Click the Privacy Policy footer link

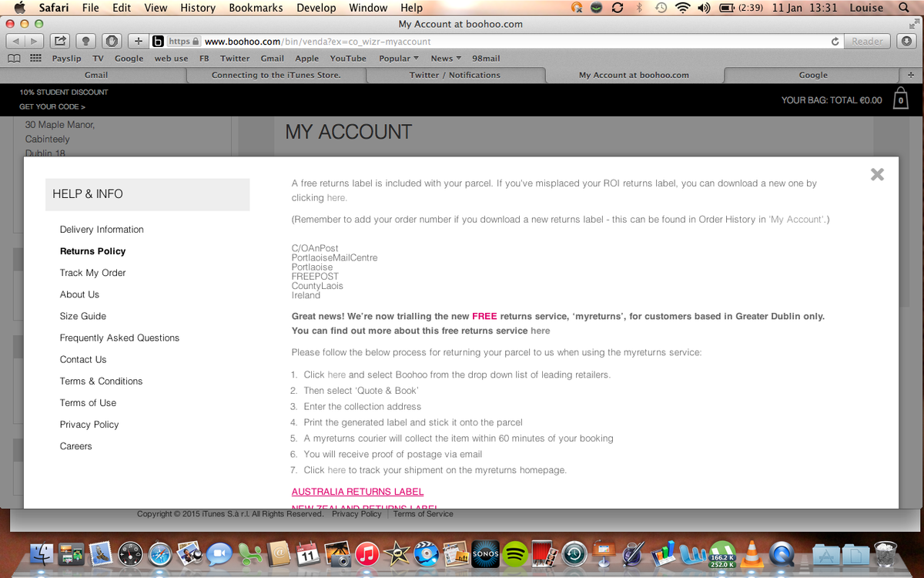tap(357, 513)
